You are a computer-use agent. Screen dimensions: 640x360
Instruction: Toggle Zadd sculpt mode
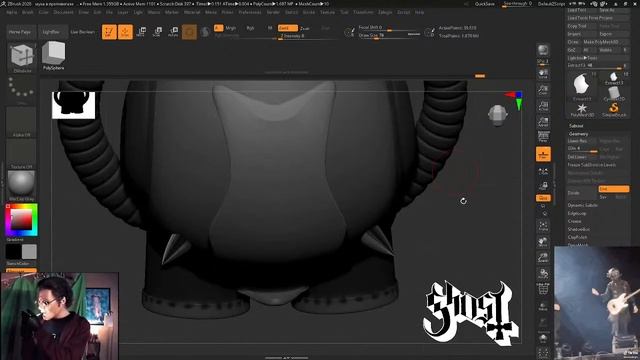pos(288,28)
